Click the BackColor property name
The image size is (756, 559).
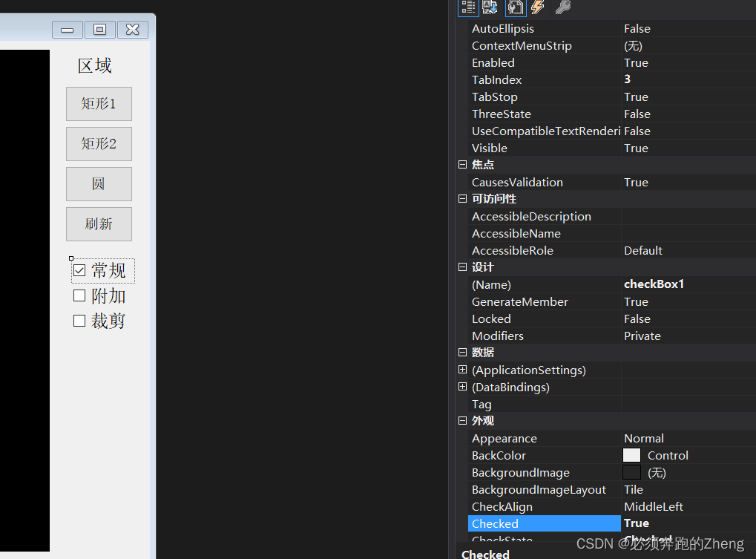499,455
